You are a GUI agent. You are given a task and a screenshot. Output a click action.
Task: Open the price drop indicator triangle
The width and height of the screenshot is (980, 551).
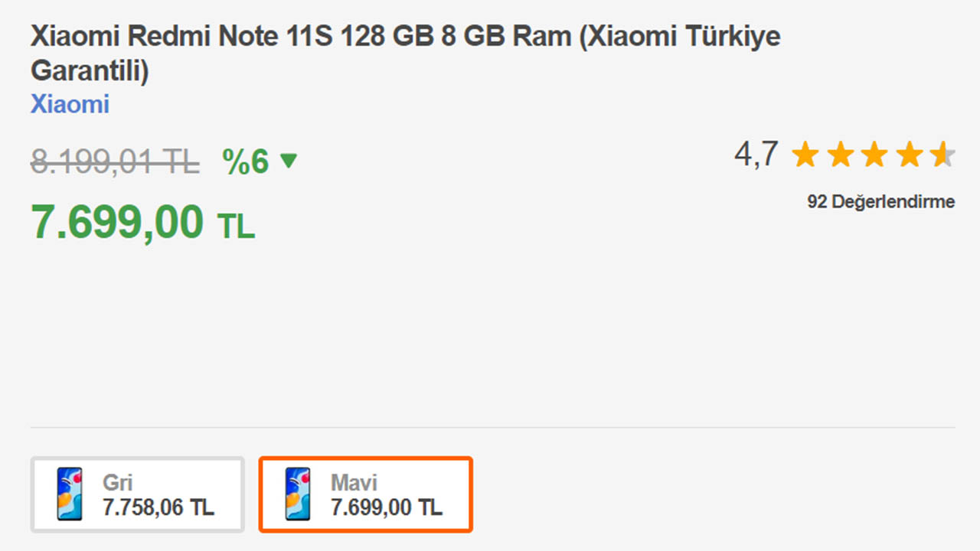coord(289,161)
